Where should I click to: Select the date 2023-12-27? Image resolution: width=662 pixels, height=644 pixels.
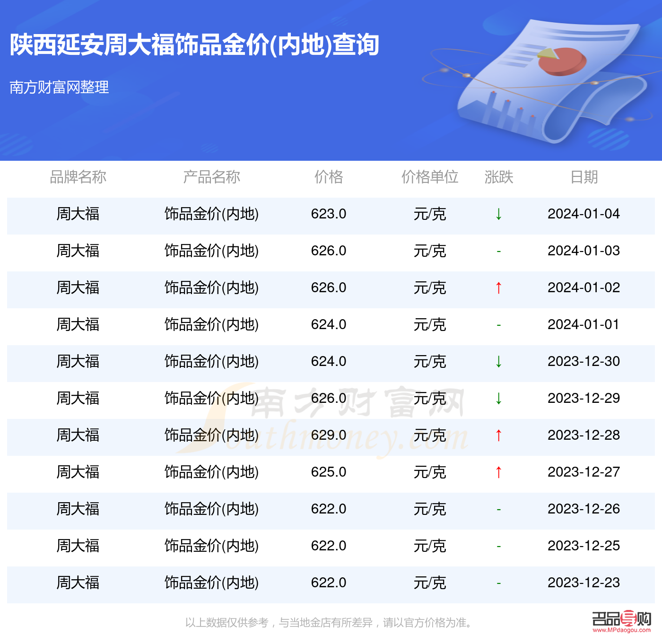pos(584,472)
